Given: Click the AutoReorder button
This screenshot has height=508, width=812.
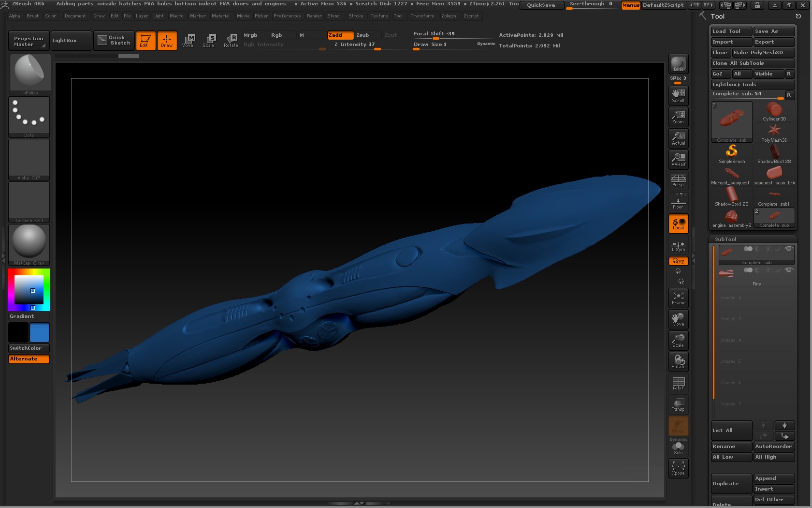Looking at the screenshot, I should [774, 446].
